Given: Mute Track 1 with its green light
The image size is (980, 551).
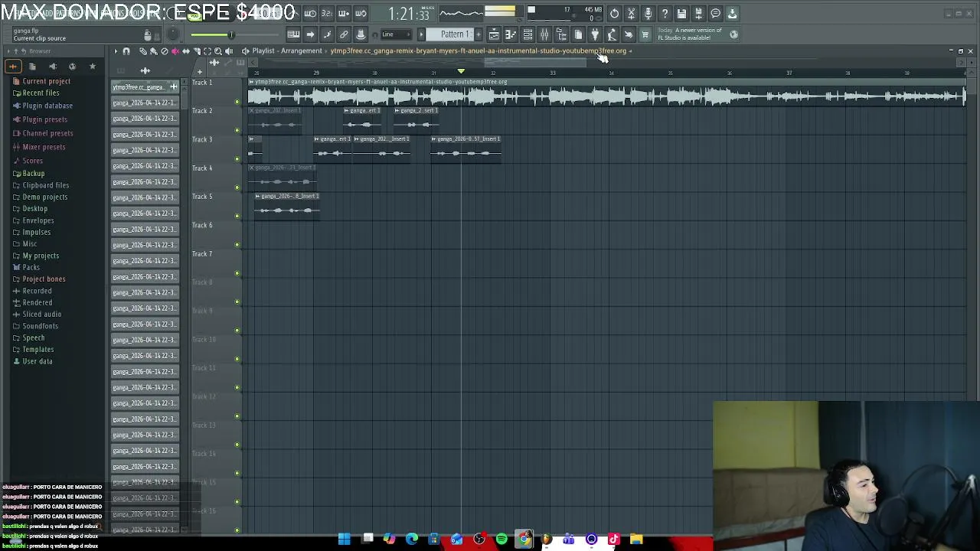Looking at the screenshot, I should (237, 102).
